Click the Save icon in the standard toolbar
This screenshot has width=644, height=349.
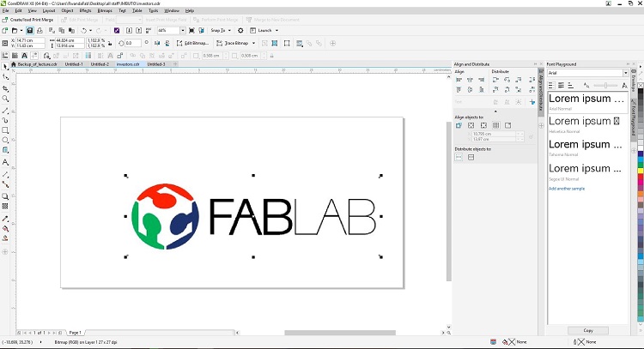[x=29, y=30]
